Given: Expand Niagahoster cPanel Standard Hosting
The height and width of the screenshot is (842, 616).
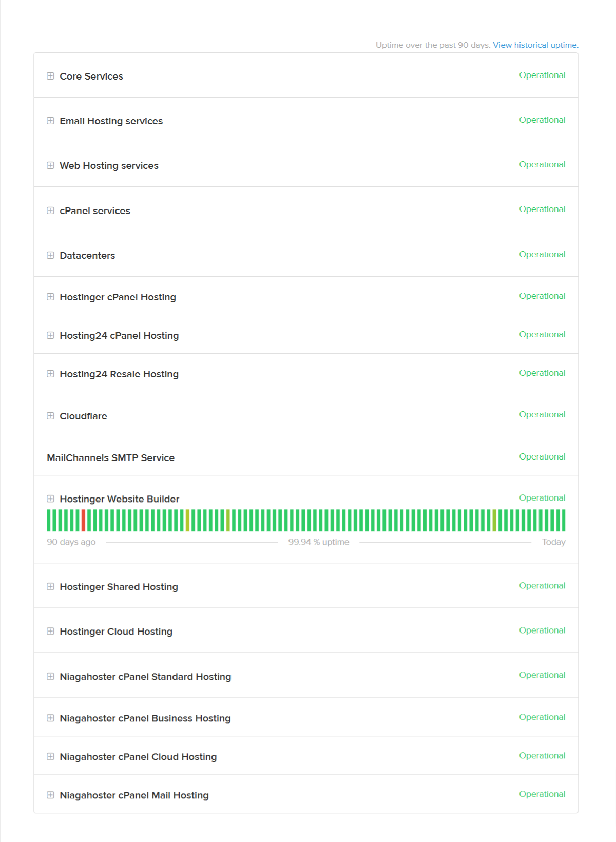Looking at the screenshot, I should pyautogui.click(x=50, y=676).
